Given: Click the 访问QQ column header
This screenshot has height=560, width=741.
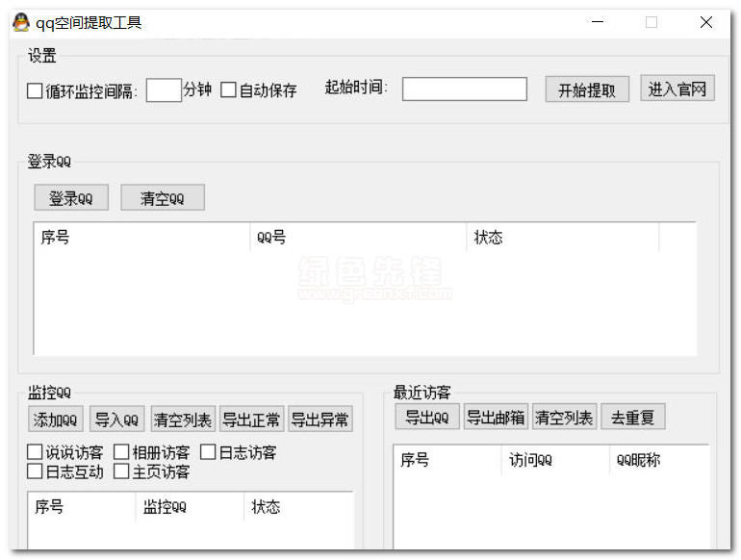Looking at the screenshot, I should [555, 459].
